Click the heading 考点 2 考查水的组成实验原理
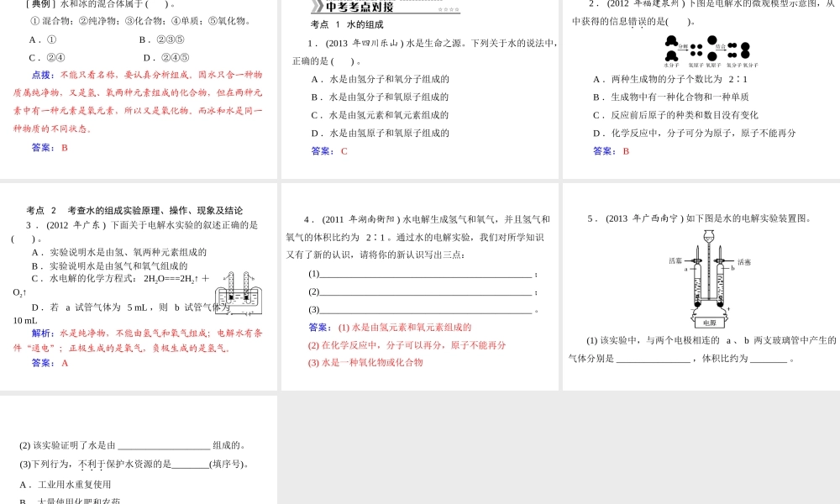 (x=134, y=211)
